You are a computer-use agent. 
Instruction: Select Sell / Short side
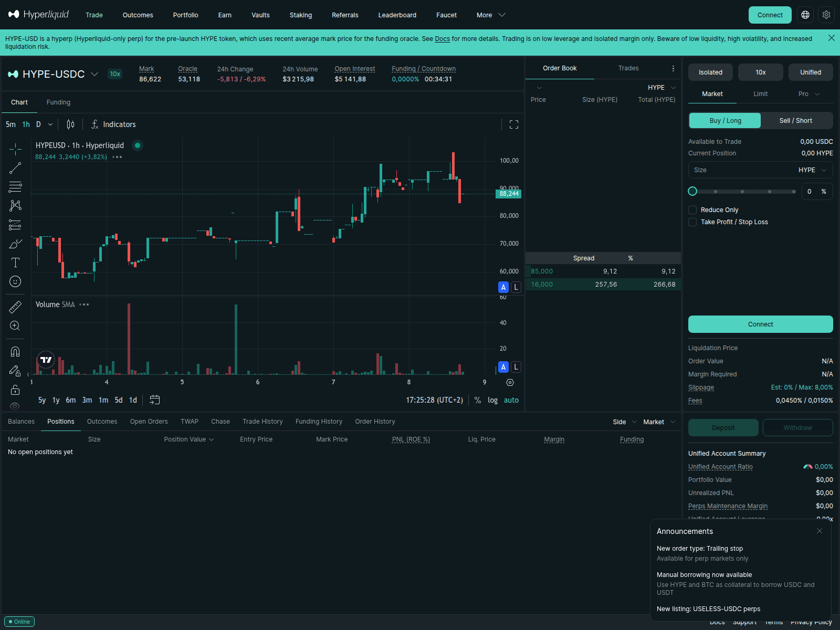[x=796, y=120]
